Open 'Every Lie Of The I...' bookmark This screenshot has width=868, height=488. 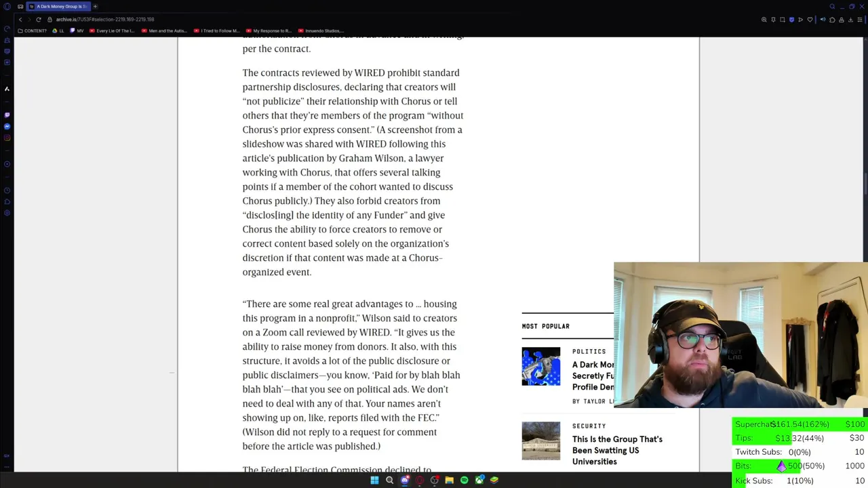[112, 30]
